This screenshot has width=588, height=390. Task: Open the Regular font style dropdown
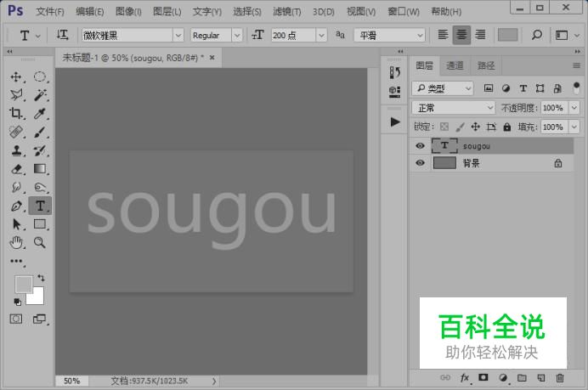coord(237,35)
